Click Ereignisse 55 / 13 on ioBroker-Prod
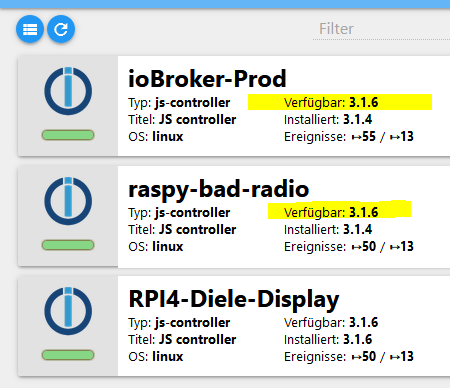Screen dimensions: 450x388 pos(349,136)
